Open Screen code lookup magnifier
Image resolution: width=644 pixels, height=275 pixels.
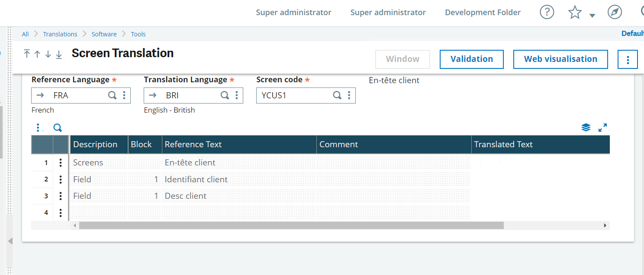tap(337, 95)
